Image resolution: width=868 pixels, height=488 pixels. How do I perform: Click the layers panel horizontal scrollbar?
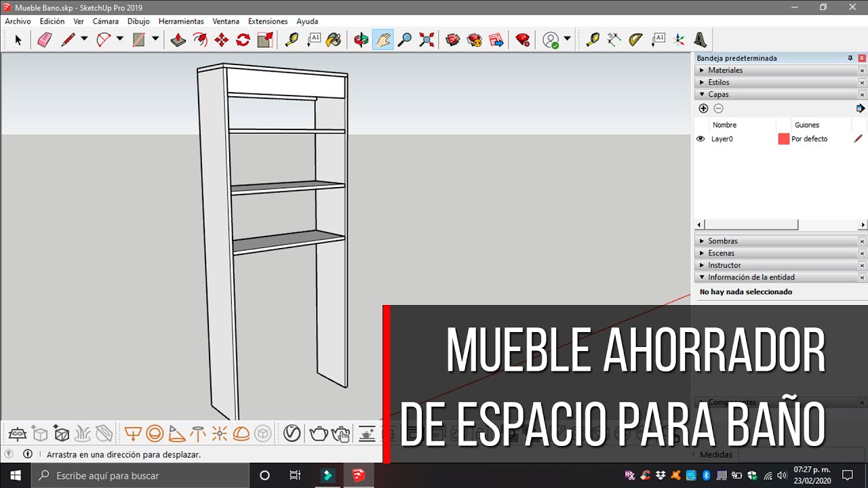pyautogui.click(x=750, y=225)
